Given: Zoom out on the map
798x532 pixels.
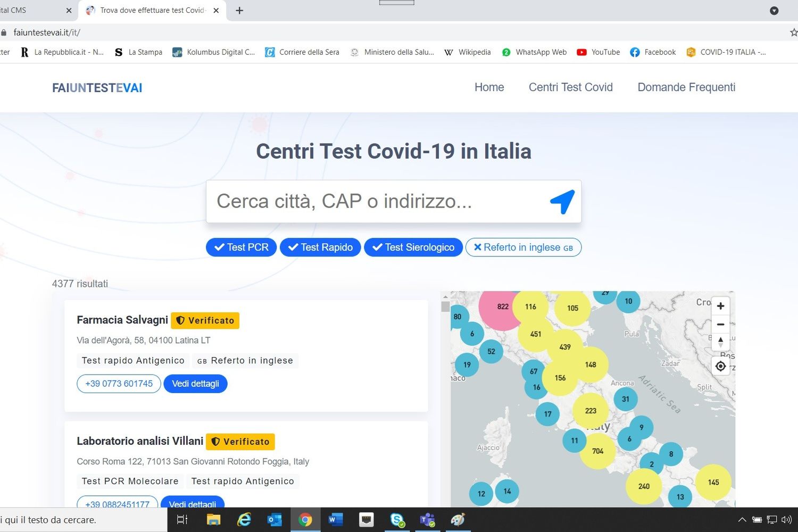Looking at the screenshot, I should [720, 324].
